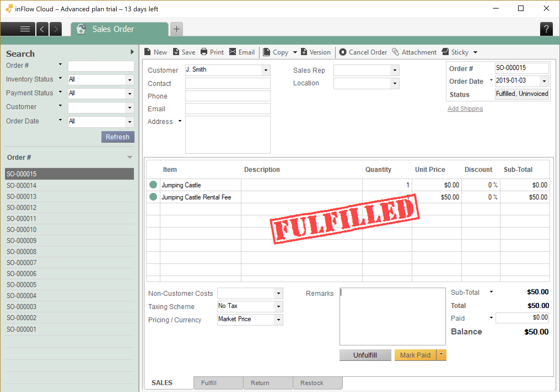Click the Sort arrow on Order # list header
The image size is (560, 392).
point(130,157)
